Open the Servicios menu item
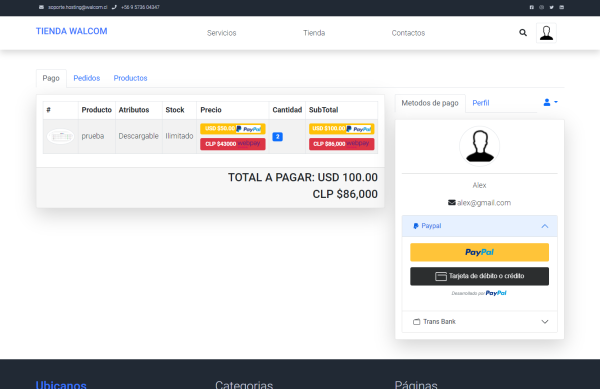Screen dimensions: 600x389 tap(222, 33)
